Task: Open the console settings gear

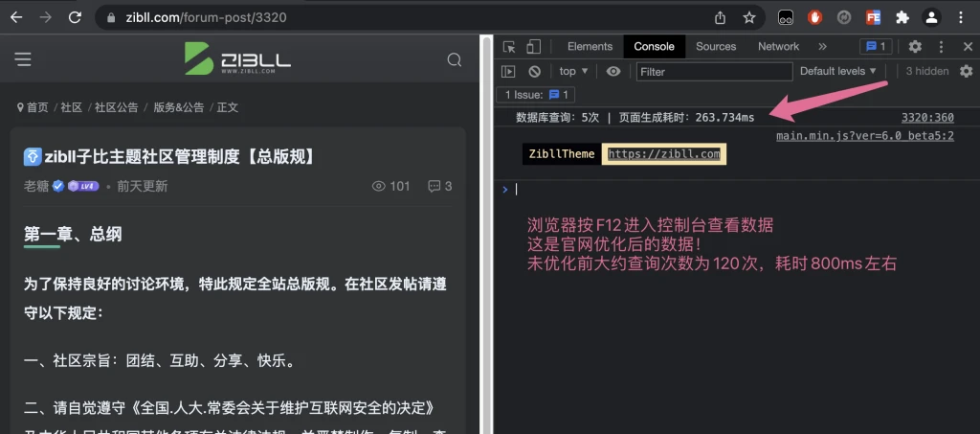Action: point(964,71)
